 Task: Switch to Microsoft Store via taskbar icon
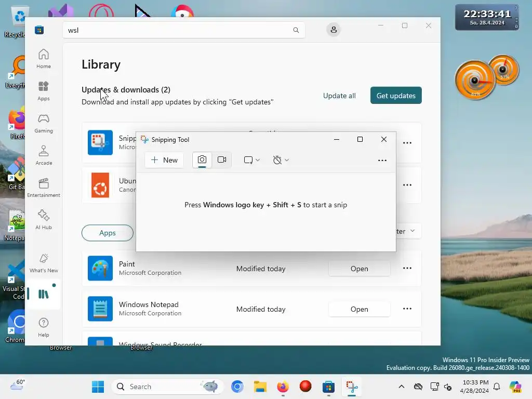[x=328, y=387]
